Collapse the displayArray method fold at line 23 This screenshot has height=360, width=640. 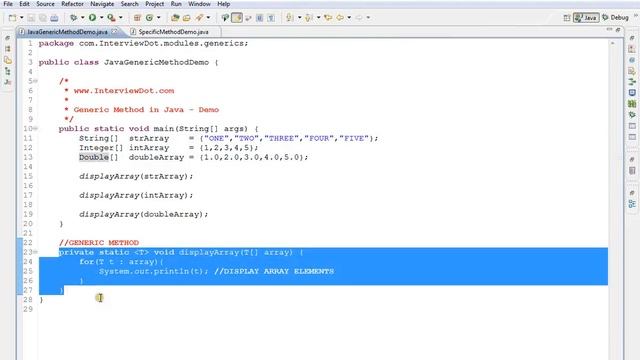[x=36, y=252]
